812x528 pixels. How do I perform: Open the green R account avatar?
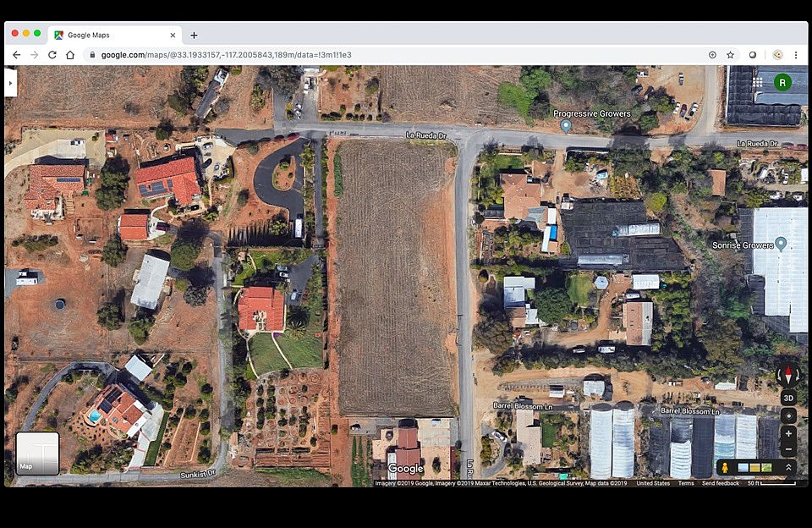click(x=782, y=82)
